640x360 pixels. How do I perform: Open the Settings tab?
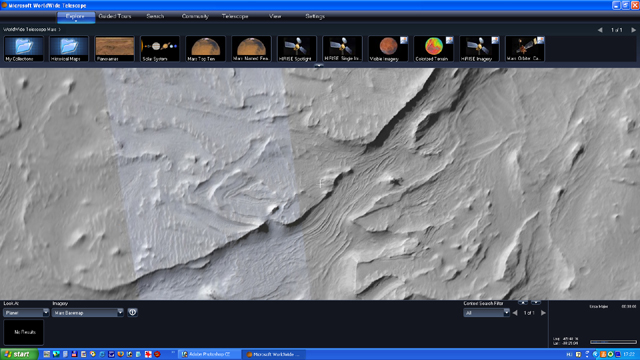[315, 16]
